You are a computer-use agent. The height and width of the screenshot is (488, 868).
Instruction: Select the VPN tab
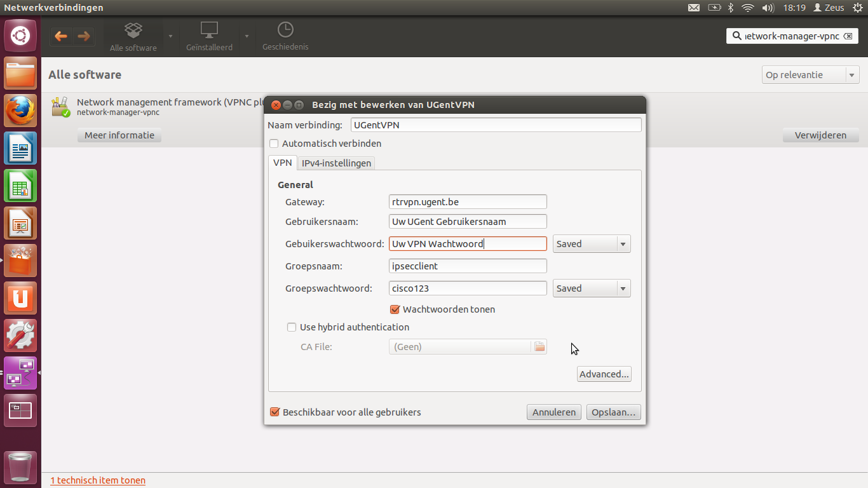point(282,163)
